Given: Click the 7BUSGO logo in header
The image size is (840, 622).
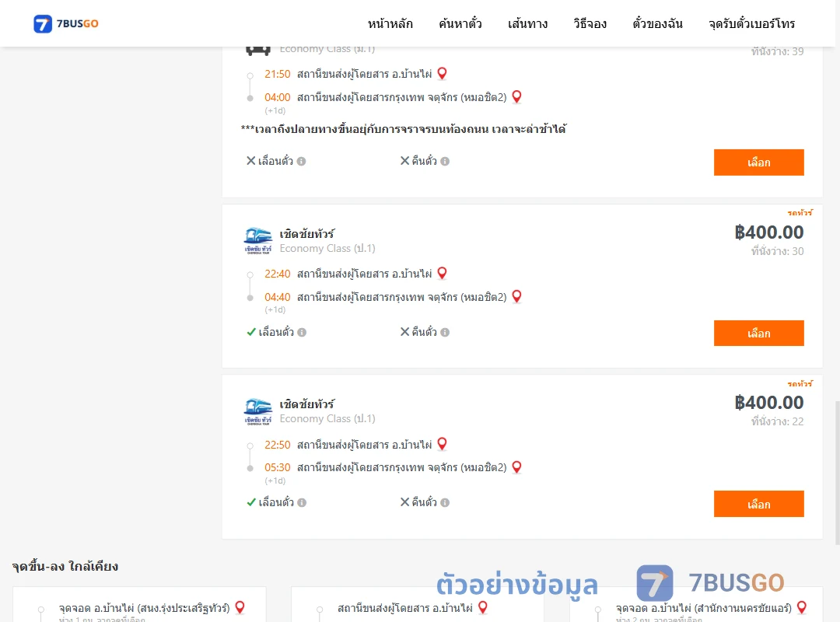Looking at the screenshot, I should point(66,23).
